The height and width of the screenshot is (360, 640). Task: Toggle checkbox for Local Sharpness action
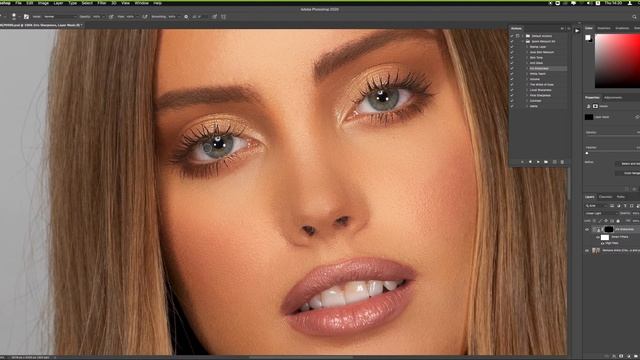[x=512, y=90]
